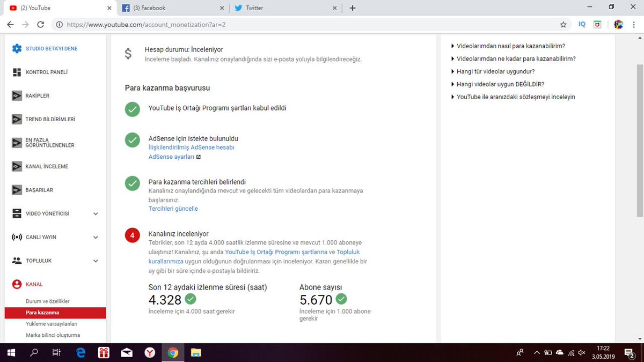Screen dimensions: 644x362
Task: Expand the Topluluk chevron
Action: [96, 261]
